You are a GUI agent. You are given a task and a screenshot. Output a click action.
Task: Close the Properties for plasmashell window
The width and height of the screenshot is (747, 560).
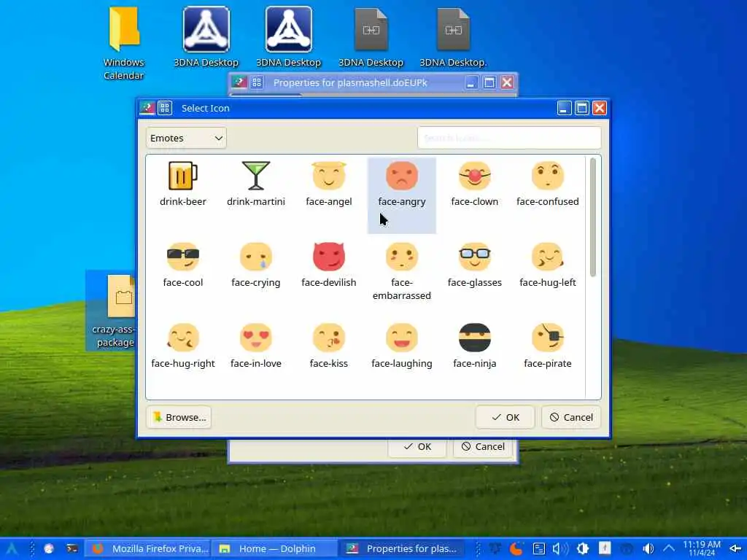point(508,82)
